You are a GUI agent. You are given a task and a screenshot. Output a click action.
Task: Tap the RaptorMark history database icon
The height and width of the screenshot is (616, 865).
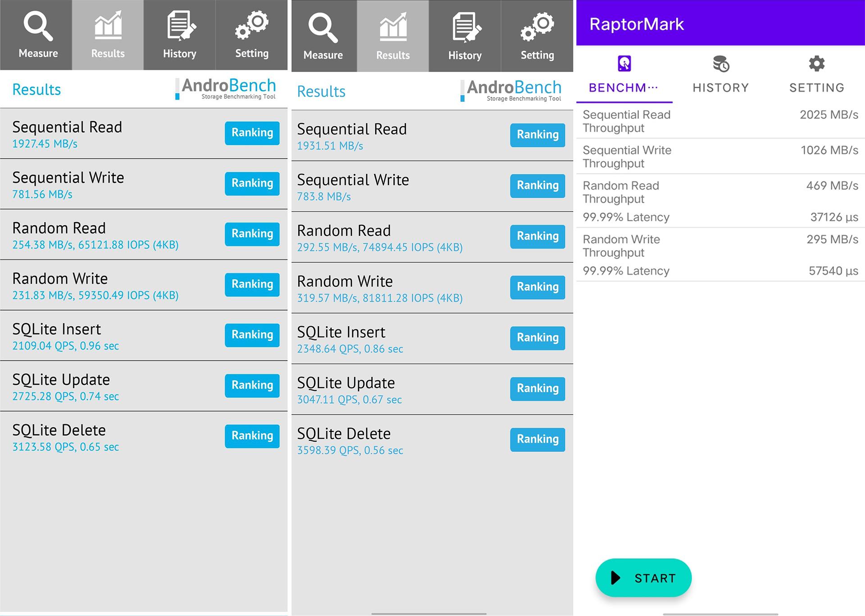coord(721,64)
